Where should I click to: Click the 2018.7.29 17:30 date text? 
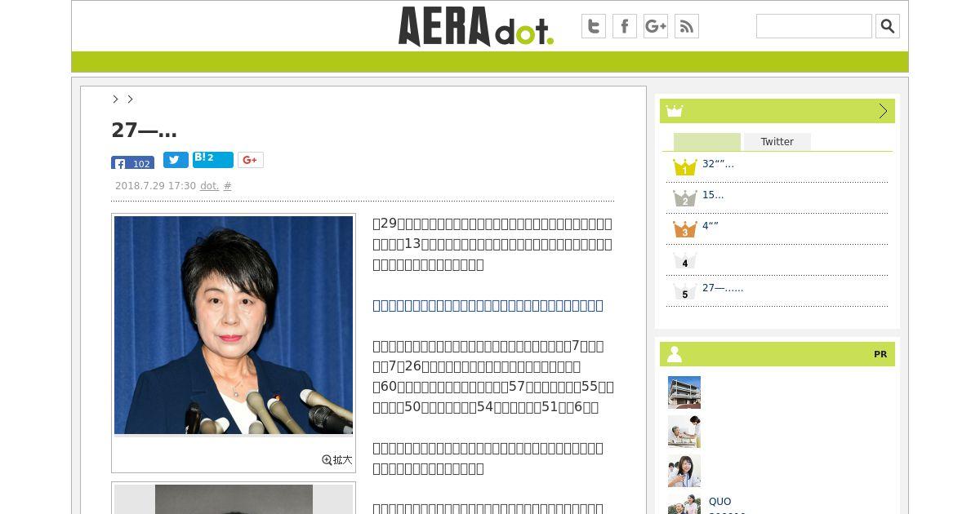coord(155,186)
